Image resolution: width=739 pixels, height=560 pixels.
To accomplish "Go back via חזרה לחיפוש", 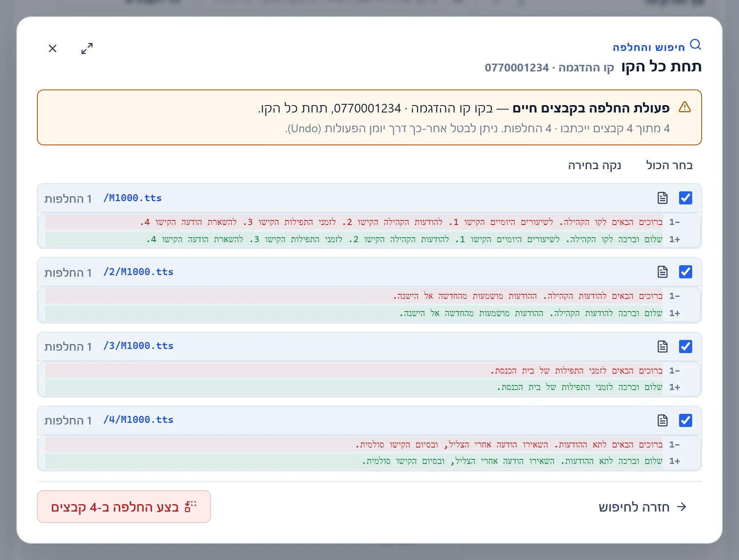I will point(643,507).
